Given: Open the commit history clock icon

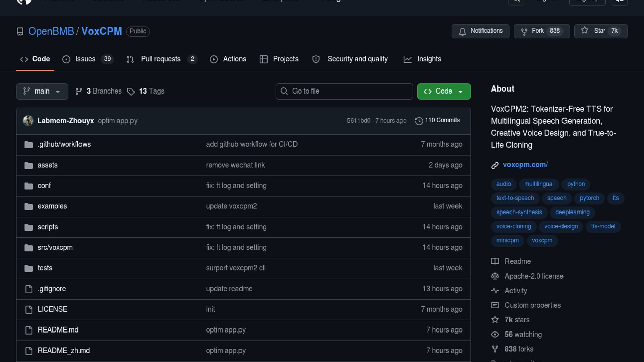Looking at the screenshot, I should tap(419, 121).
